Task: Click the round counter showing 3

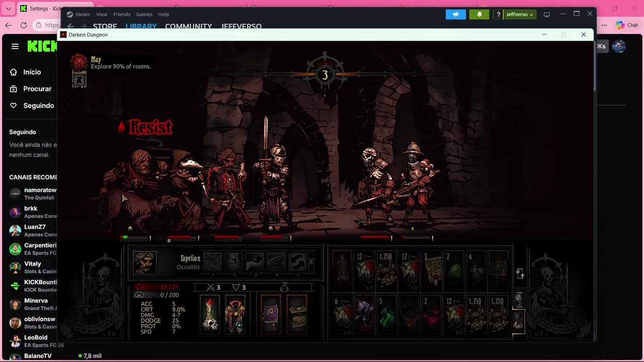Action: 325,75
